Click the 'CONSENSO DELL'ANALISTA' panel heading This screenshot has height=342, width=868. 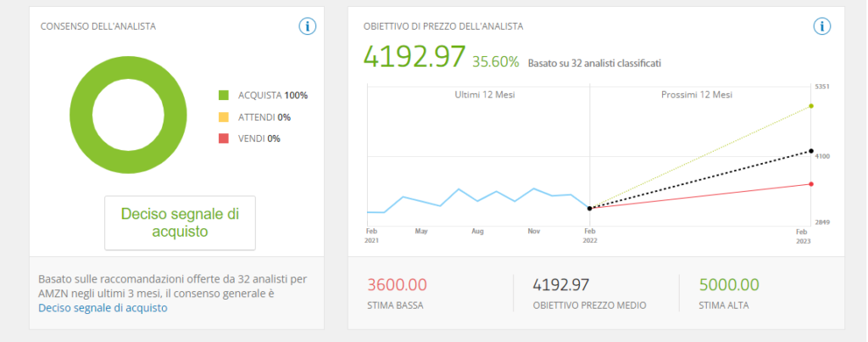[98, 26]
